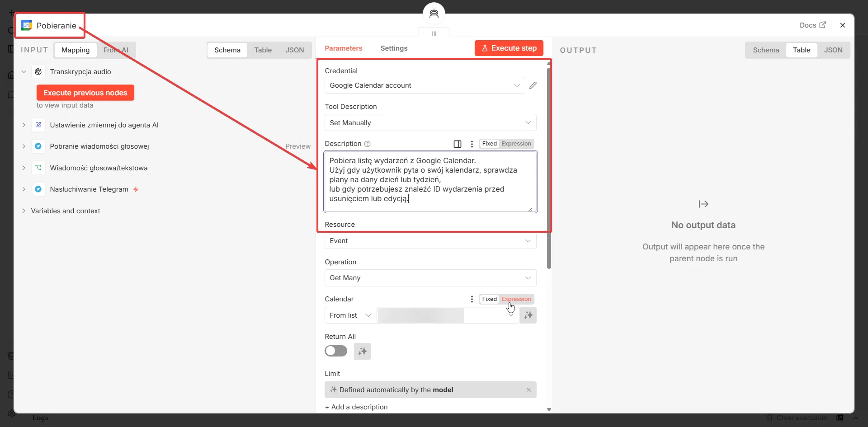This screenshot has width=868, height=427.
Task: Click the Pobieranie node title
Action: tap(57, 26)
